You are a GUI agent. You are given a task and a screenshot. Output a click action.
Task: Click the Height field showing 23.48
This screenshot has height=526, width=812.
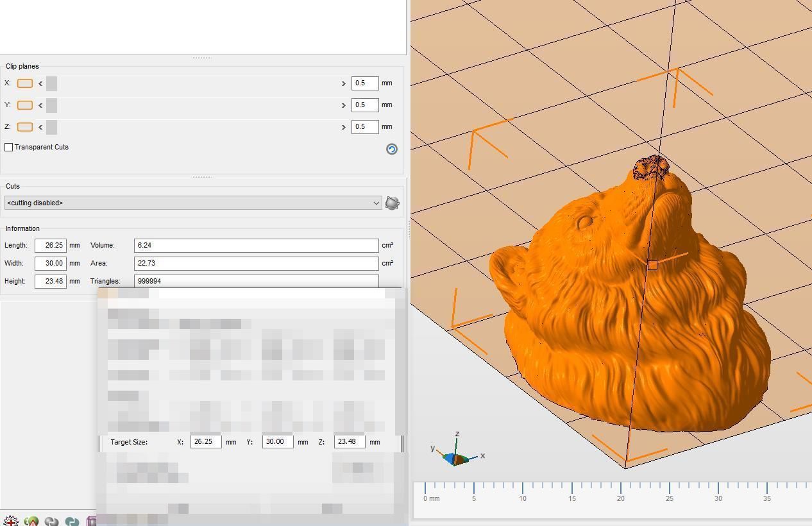[x=51, y=282]
